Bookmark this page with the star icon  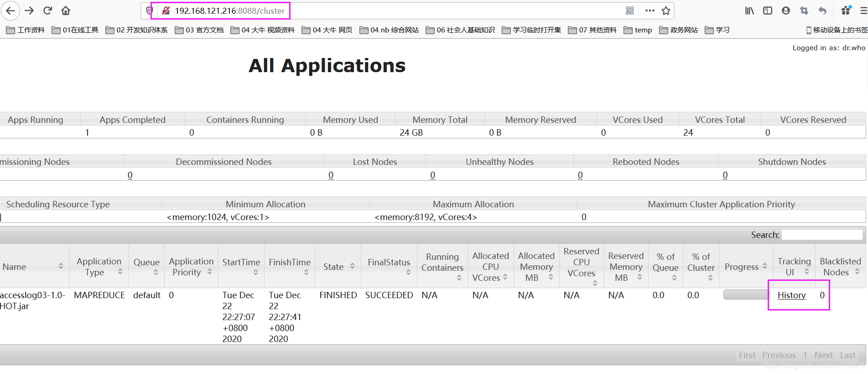pos(666,11)
